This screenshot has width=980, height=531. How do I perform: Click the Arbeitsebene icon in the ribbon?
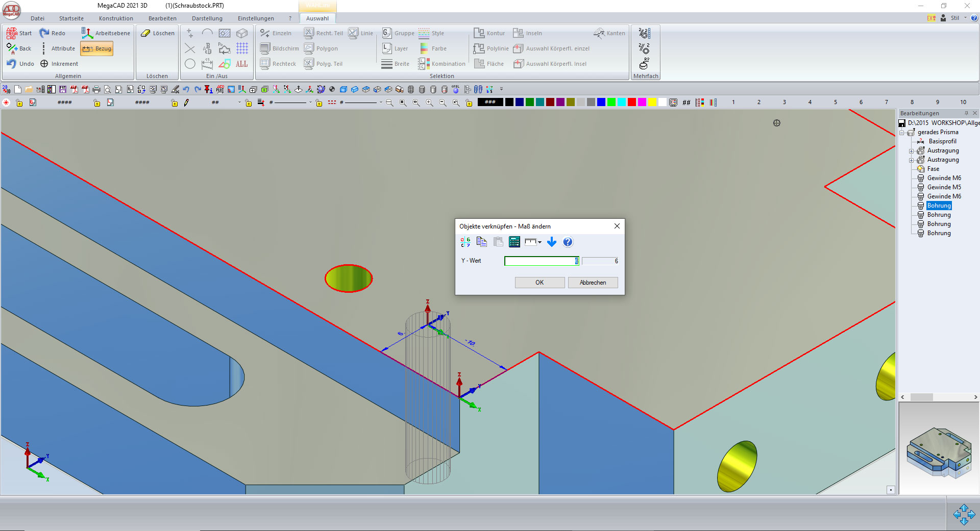tap(87, 33)
